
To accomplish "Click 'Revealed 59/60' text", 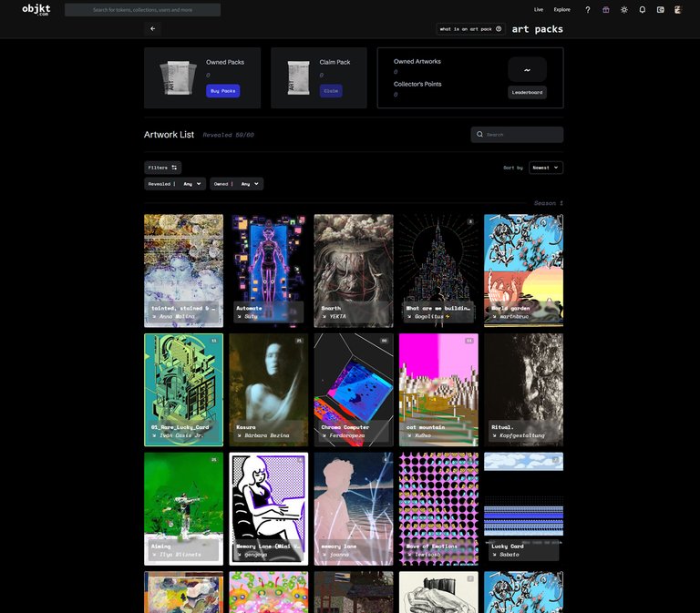I will 228,135.
